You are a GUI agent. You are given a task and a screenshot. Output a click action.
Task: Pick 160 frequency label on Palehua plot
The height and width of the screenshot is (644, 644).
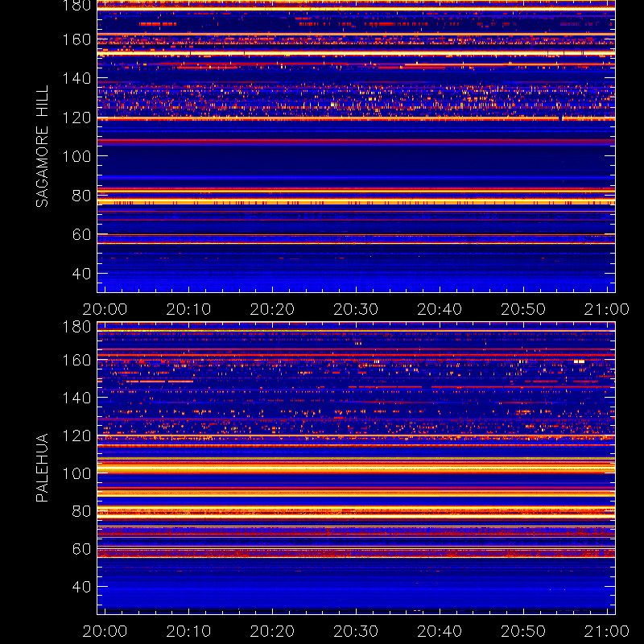76,360
